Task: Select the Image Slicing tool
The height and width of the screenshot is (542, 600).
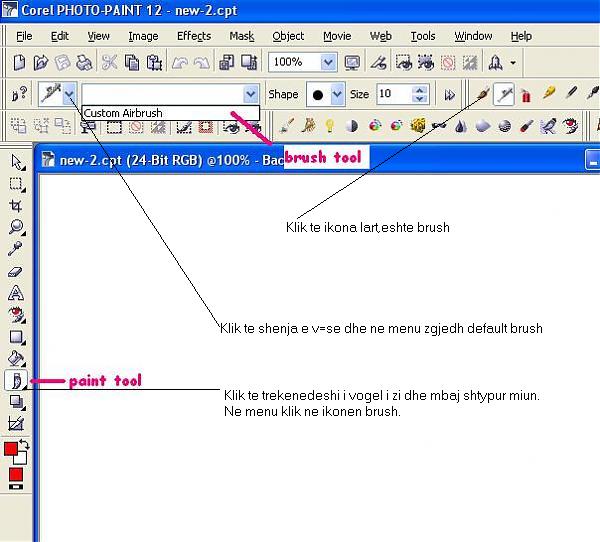Action: (x=16, y=423)
